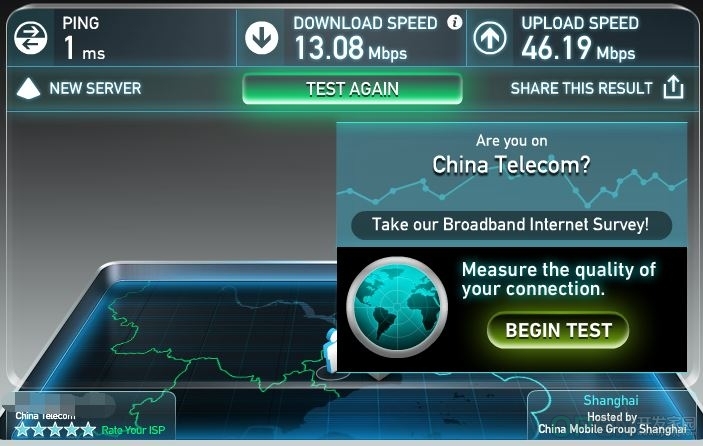Click the New Server pyramid icon
This screenshot has height=446, width=703.
[28, 88]
